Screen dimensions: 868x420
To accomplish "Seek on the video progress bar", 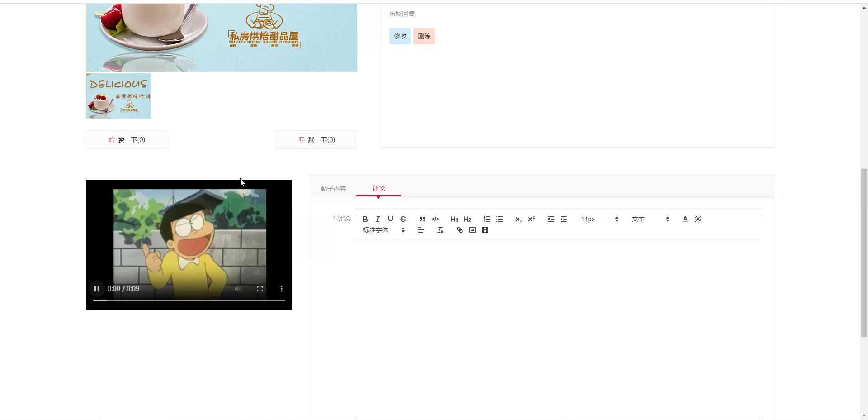I will (x=189, y=300).
